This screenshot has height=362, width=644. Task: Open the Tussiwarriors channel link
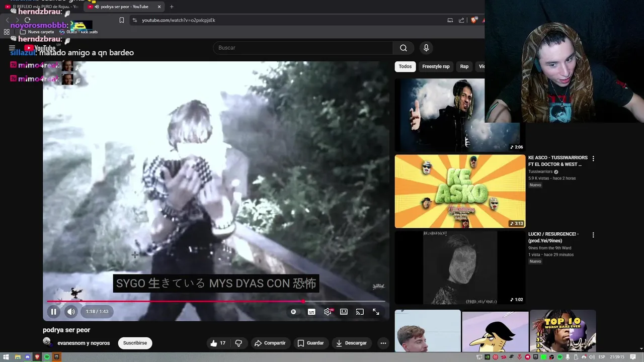click(x=540, y=171)
